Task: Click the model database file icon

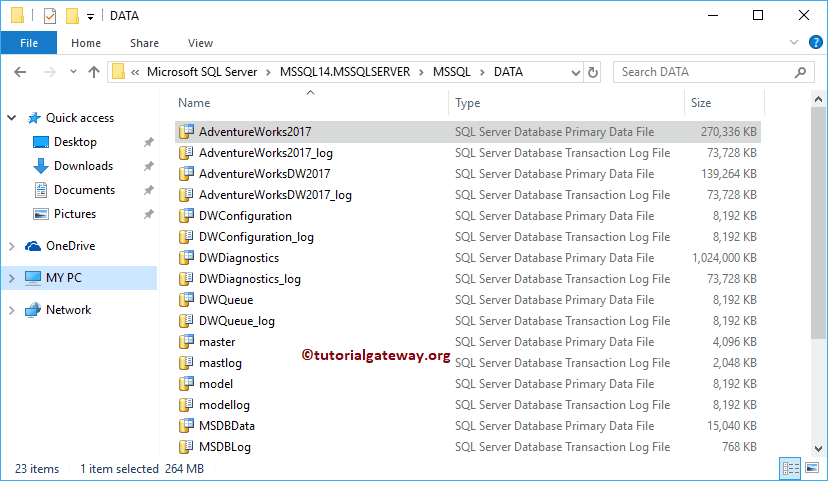Action: click(x=186, y=384)
